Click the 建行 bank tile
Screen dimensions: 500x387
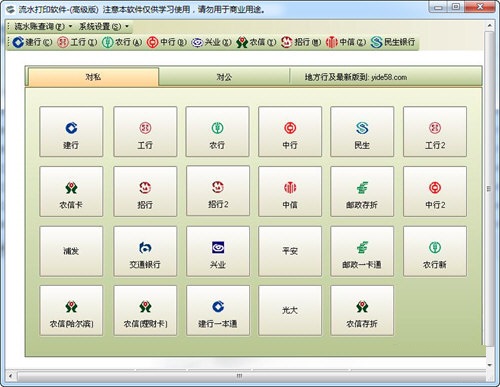[71, 132]
